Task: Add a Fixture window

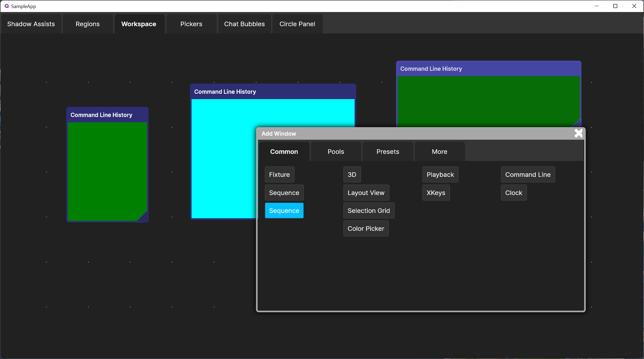Action: [x=279, y=174]
